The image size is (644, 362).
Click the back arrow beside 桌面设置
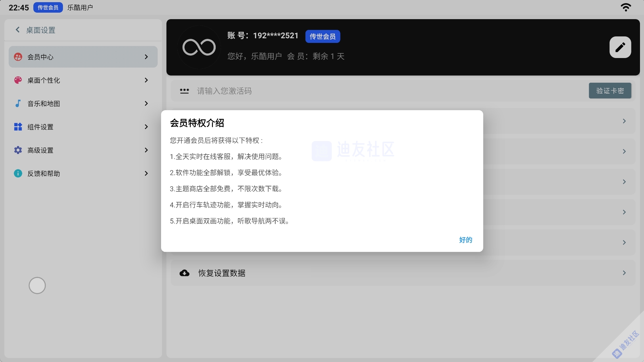pyautogui.click(x=18, y=30)
